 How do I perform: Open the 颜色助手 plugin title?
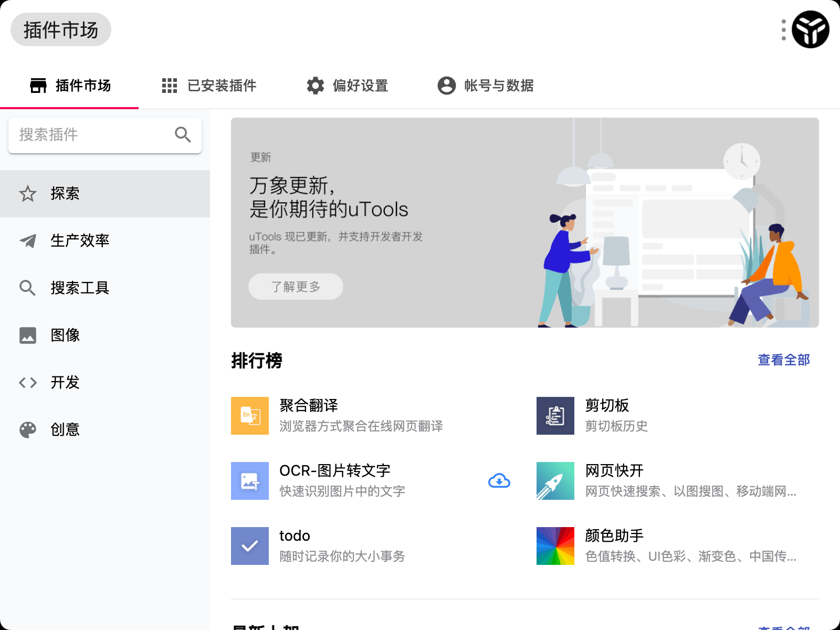tap(615, 535)
